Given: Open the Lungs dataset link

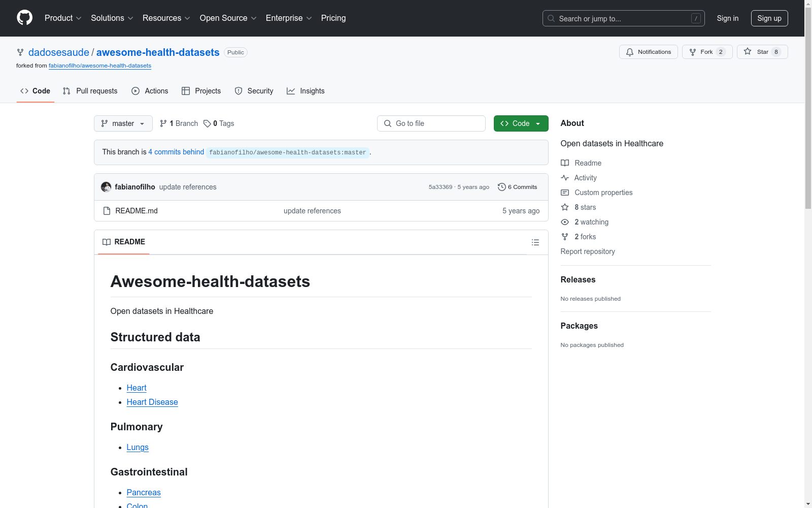Looking at the screenshot, I should 138,447.
